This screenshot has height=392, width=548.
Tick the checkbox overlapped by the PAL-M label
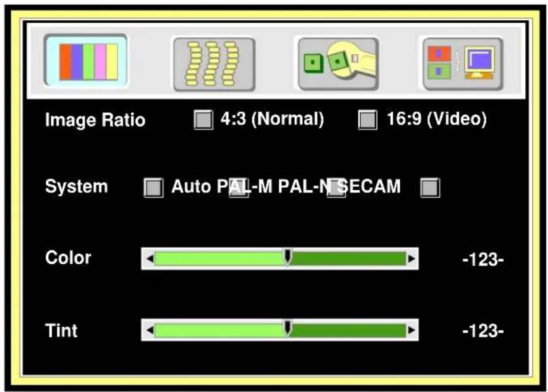tap(239, 188)
